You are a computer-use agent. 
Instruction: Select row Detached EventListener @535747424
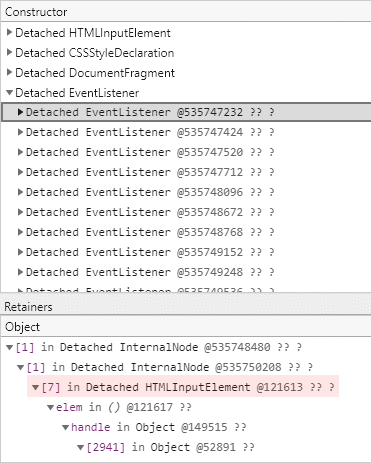click(186, 132)
